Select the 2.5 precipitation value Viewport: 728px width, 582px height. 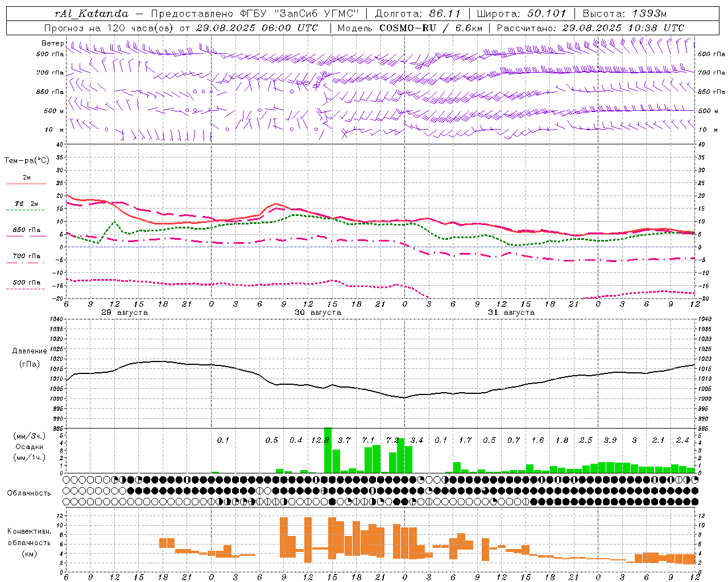pyautogui.click(x=586, y=440)
